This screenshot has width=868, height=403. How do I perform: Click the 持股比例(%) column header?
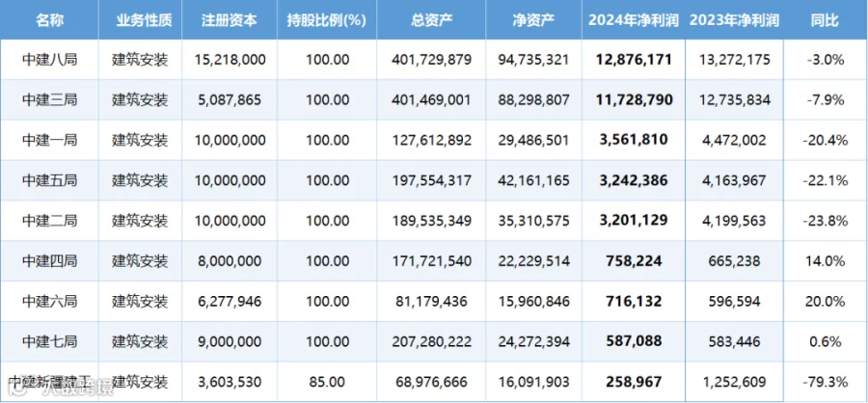[x=327, y=20]
